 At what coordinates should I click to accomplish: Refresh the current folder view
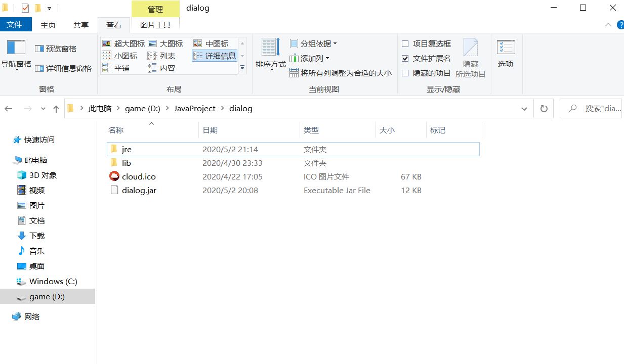(544, 109)
